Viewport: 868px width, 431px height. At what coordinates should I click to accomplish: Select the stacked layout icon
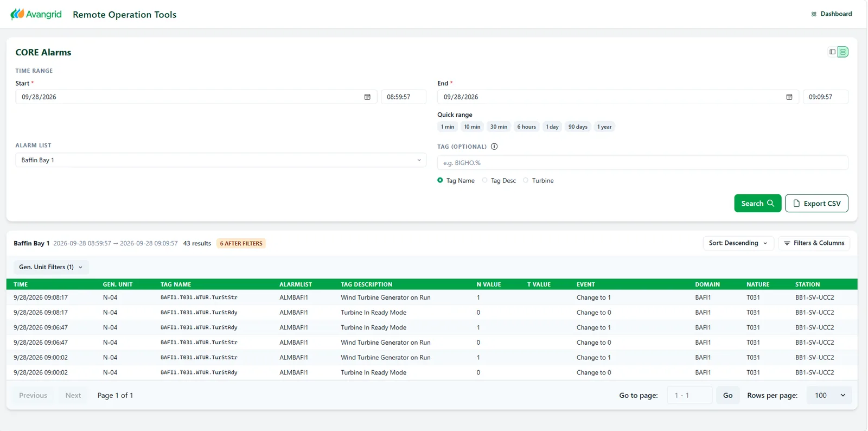pos(843,52)
